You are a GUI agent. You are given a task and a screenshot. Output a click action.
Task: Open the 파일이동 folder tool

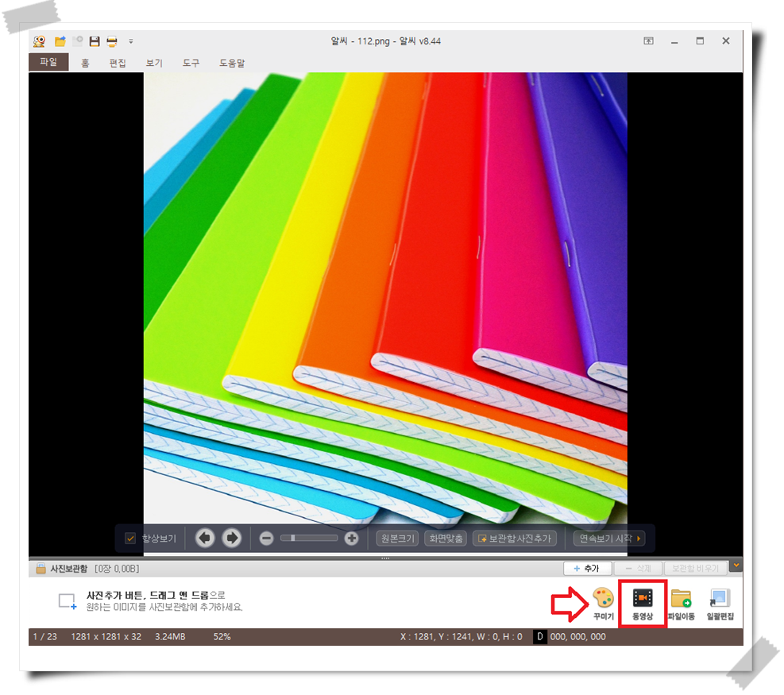pos(681,604)
